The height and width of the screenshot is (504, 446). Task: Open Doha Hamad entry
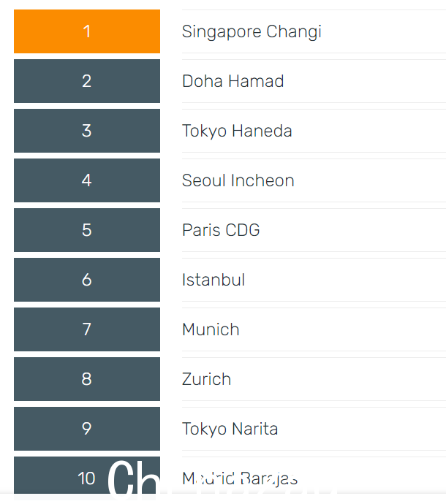(233, 81)
